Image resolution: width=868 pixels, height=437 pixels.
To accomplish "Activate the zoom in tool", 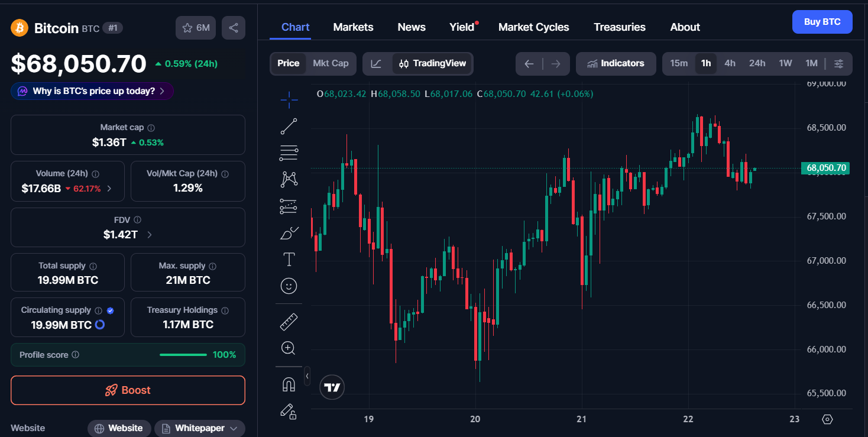I will (289, 348).
